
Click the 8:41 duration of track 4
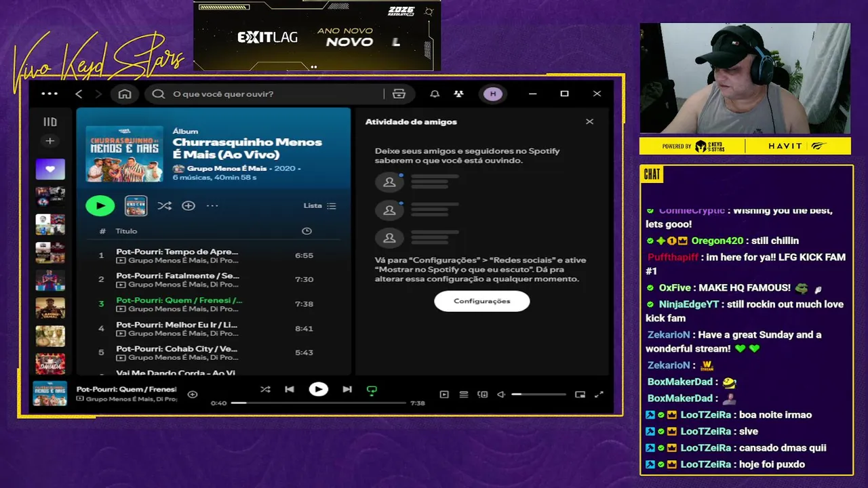tap(304, 328)
